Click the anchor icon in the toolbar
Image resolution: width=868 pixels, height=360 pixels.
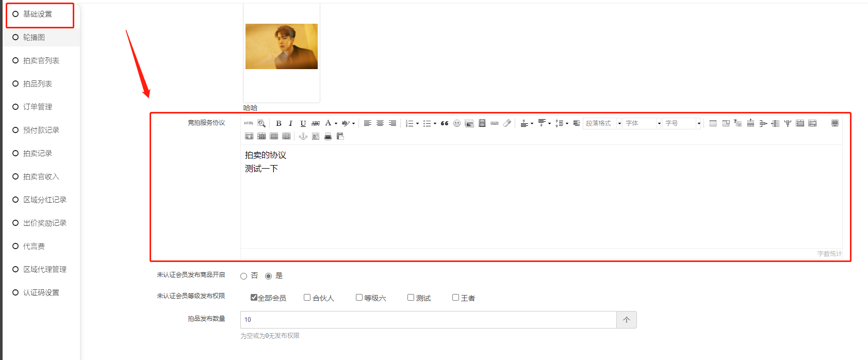303,136
